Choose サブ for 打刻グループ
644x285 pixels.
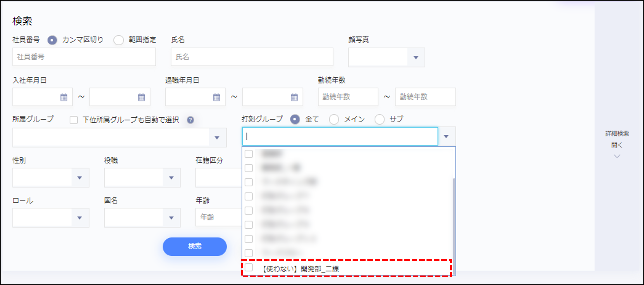(x=379, y=120)
